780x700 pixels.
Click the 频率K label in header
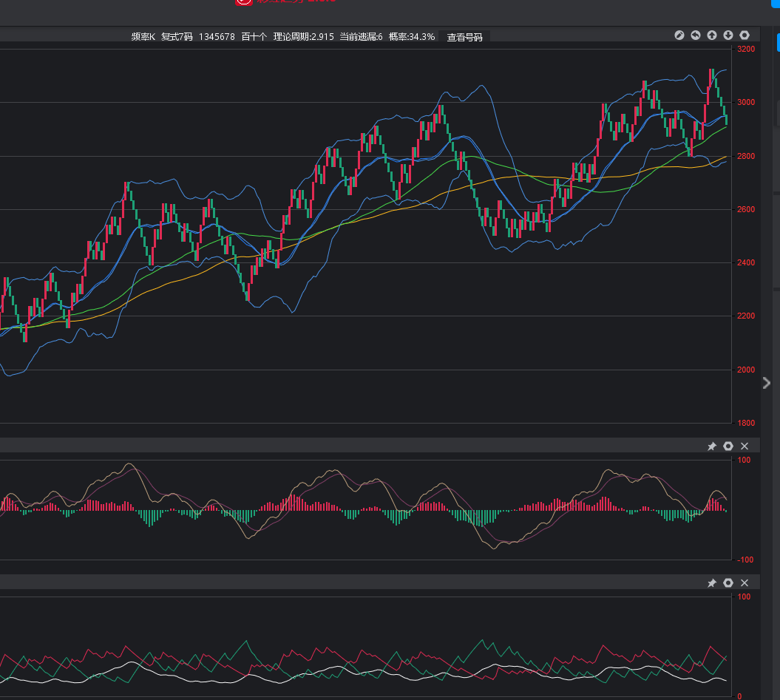[143, 37]
